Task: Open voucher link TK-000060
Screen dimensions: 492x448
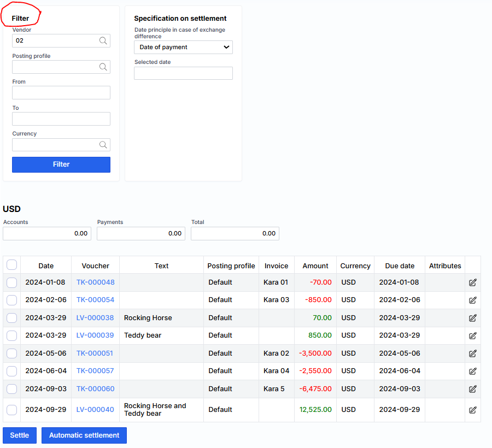Action: point(95,389)
